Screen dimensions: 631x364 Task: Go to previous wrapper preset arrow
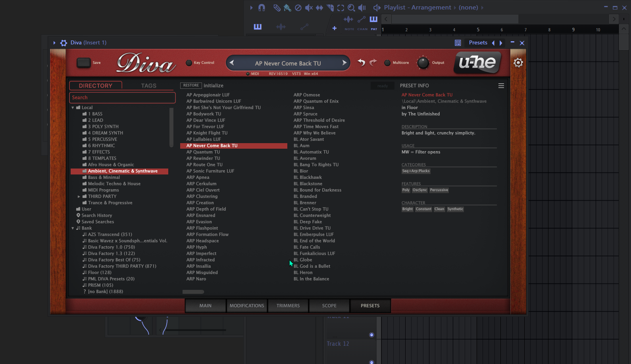tap(493, 43)
